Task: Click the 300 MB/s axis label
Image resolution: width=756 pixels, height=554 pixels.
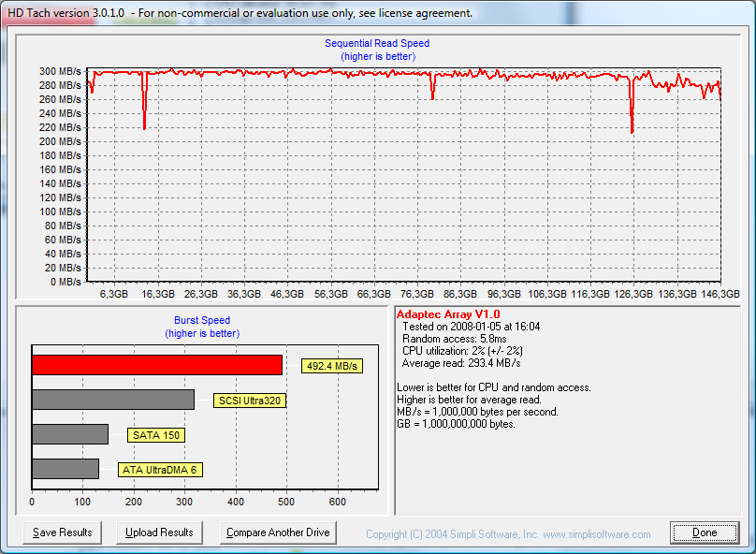Action: tap(60, 71)
